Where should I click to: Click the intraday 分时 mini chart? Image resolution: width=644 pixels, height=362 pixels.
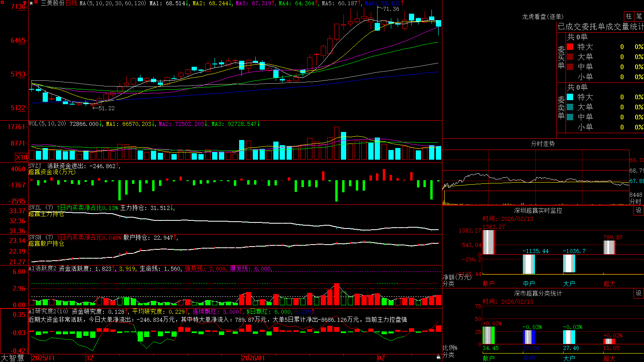click(536, 177)
